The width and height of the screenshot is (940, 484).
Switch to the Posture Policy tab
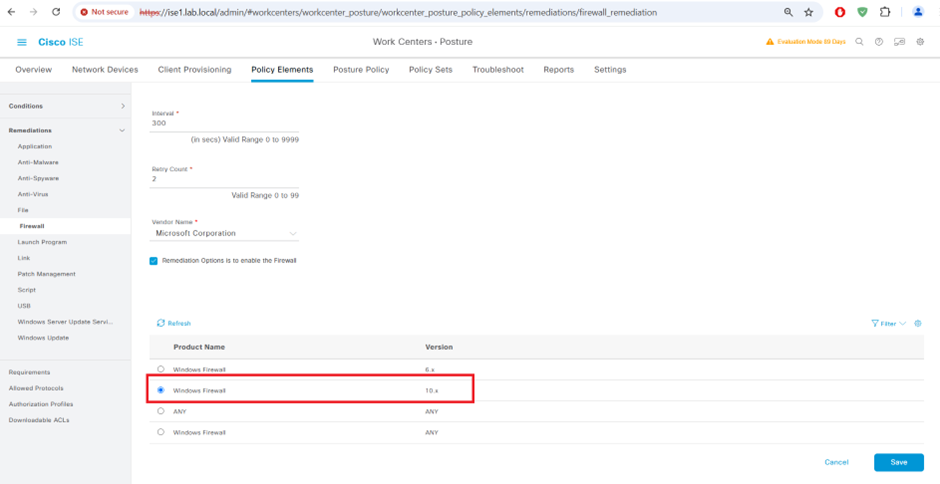[x=361, y=70]
